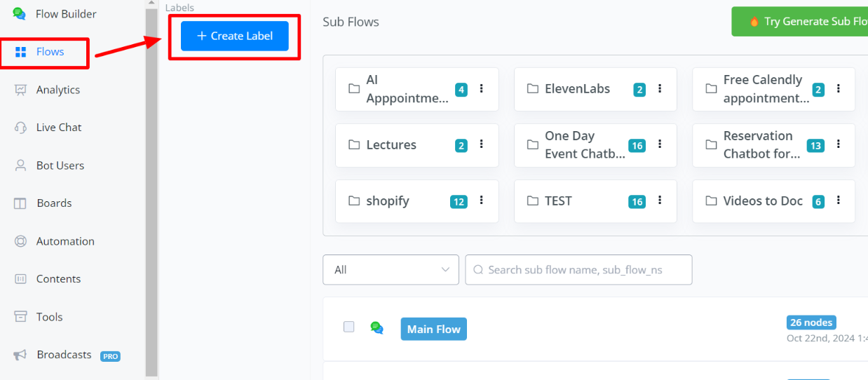This screenshot has width=868, height=380.
Task: Open the Boards icon in sidebar
Action: pos(21,203)
